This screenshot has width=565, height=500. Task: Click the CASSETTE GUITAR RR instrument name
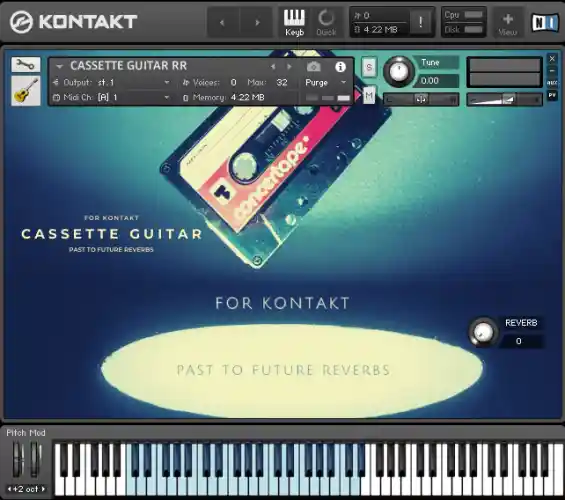click(129, 66)
